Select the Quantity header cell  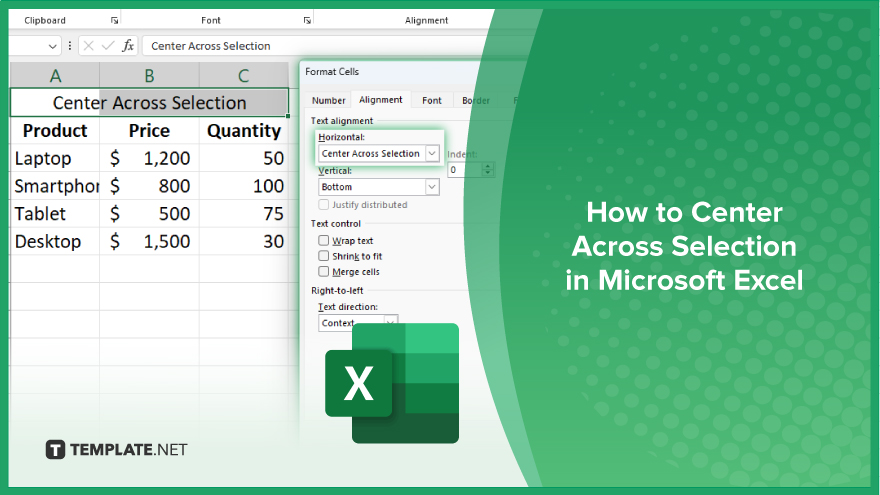(x=244, y=131)
